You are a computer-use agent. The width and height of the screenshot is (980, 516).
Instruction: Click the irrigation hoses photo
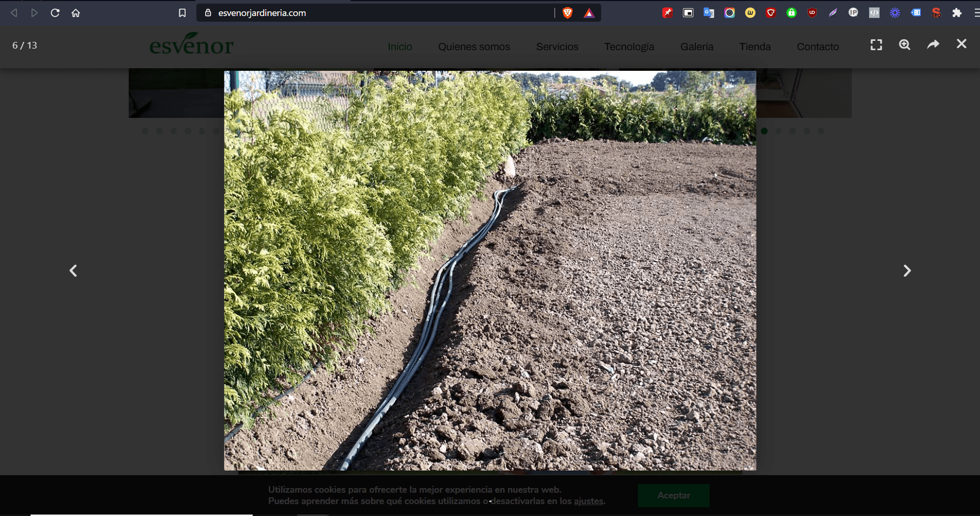[490, 270]
